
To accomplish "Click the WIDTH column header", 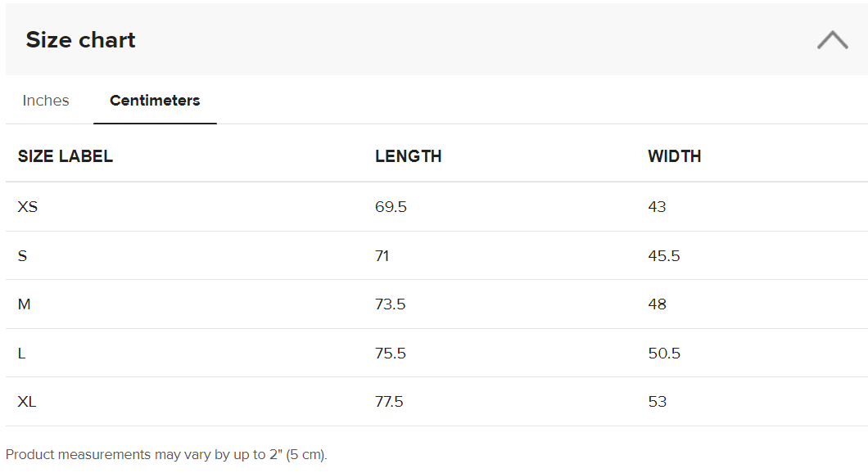I will pos(675,156).
